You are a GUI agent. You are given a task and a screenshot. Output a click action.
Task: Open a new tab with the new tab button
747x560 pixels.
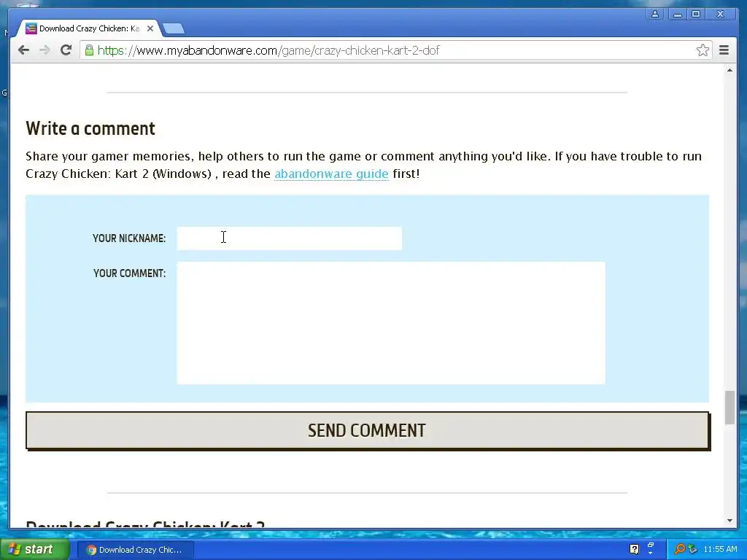click(x=174, y=29)
